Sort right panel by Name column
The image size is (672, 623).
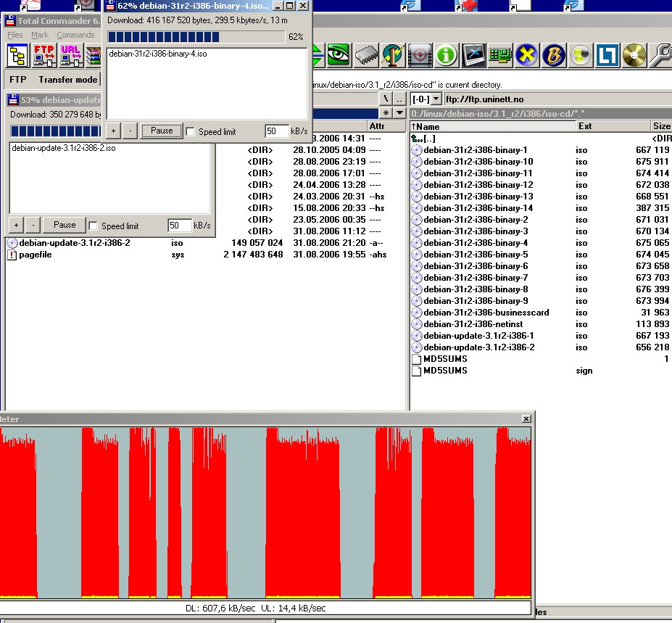pos(493,126)
